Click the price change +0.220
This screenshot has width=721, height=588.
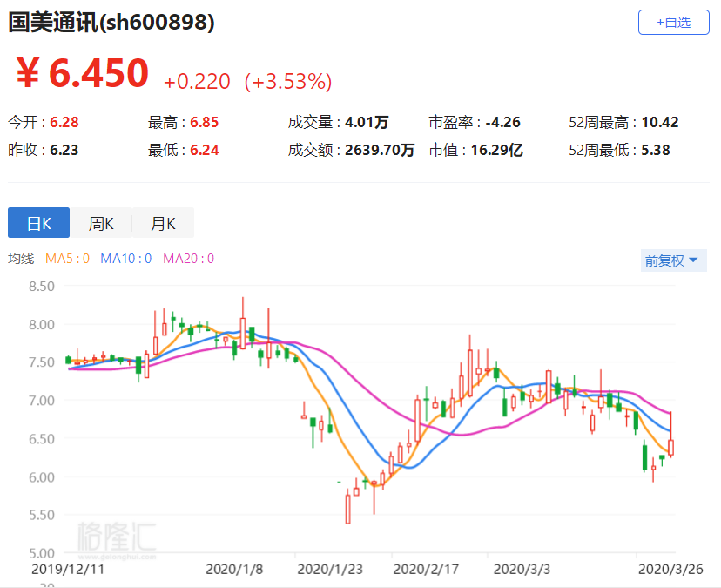coord(197,82)
